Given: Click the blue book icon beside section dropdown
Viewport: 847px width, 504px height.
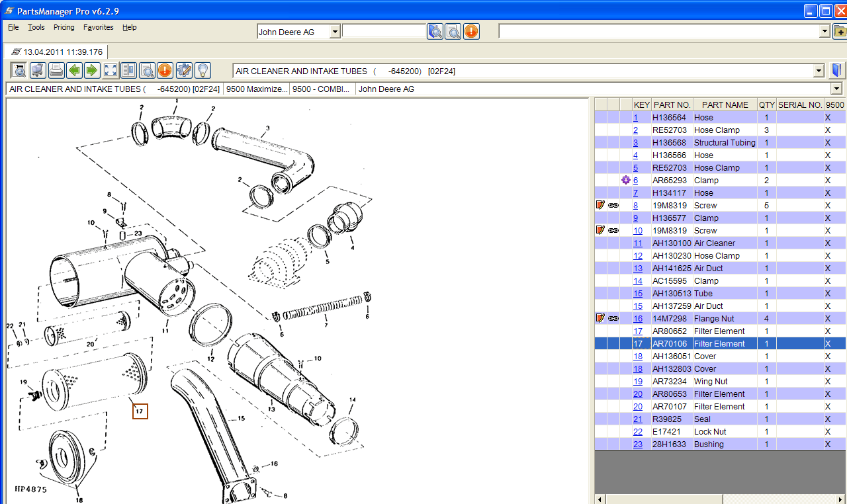Looking at the screenshot, I should (838, 71).
